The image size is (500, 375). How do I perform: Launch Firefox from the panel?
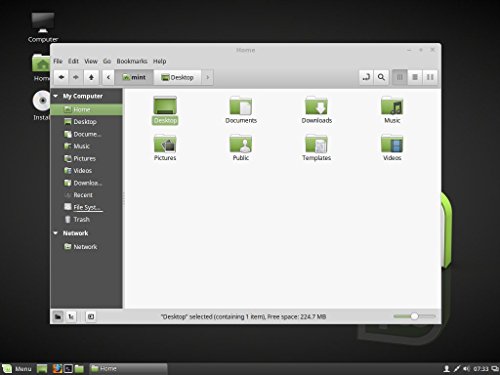pyautogui.click(x=57, y=368)
